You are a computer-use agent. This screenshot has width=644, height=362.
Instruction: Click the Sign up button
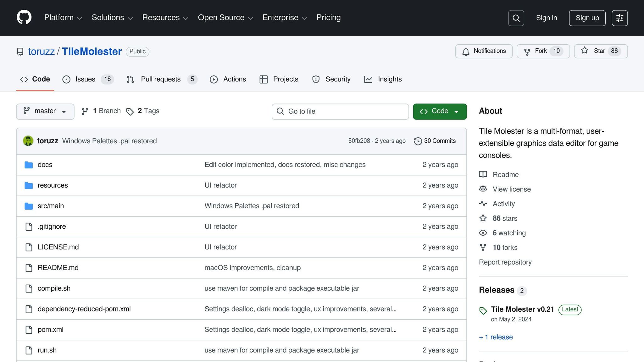[587, 18]
